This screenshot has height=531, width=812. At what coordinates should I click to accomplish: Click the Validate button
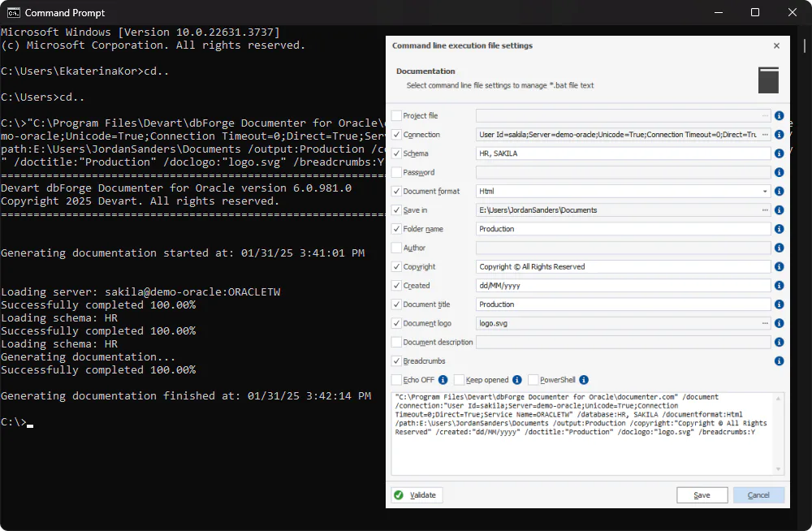click(417, 495)
